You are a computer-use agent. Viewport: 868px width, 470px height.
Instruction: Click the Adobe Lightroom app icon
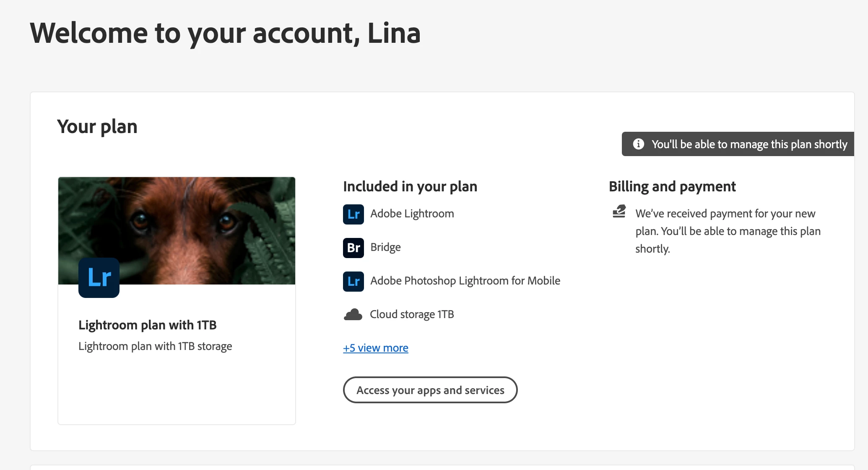click(x=353, y=214)
